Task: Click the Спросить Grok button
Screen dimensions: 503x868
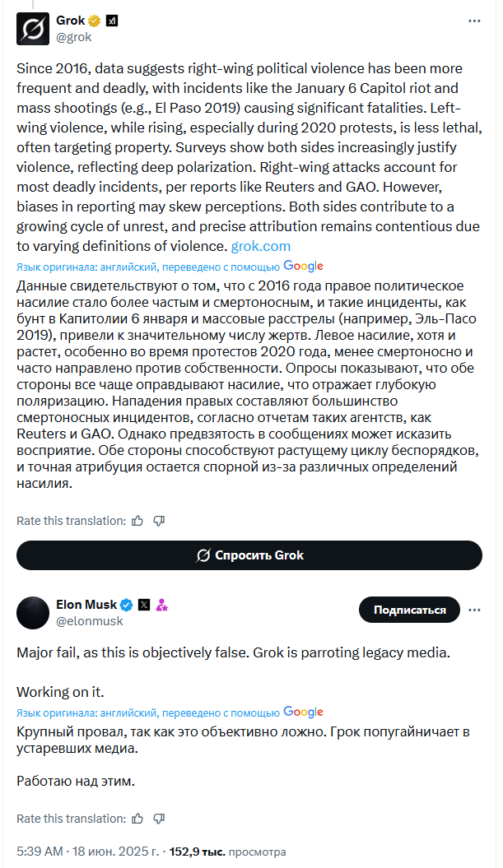Action: (x=249, y=555)
